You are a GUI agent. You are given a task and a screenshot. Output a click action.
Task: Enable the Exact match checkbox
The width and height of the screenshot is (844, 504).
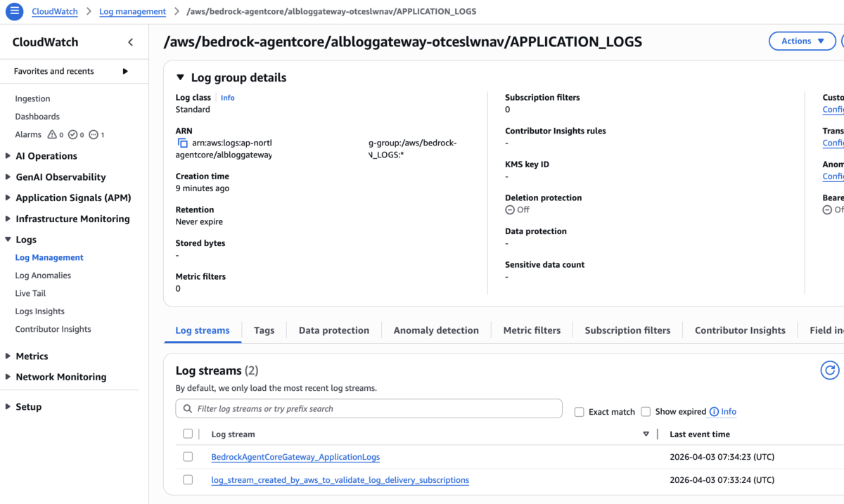(x=580, y=412)
